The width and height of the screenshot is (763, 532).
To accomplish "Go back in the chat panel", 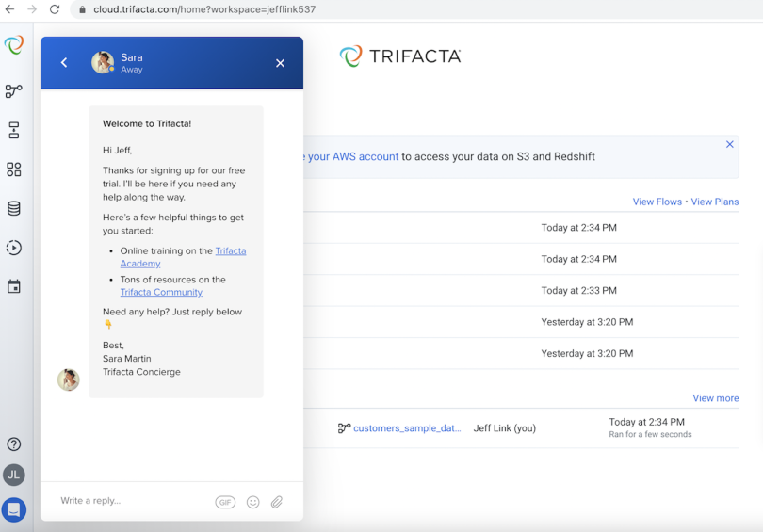I will tap(64, 63).
